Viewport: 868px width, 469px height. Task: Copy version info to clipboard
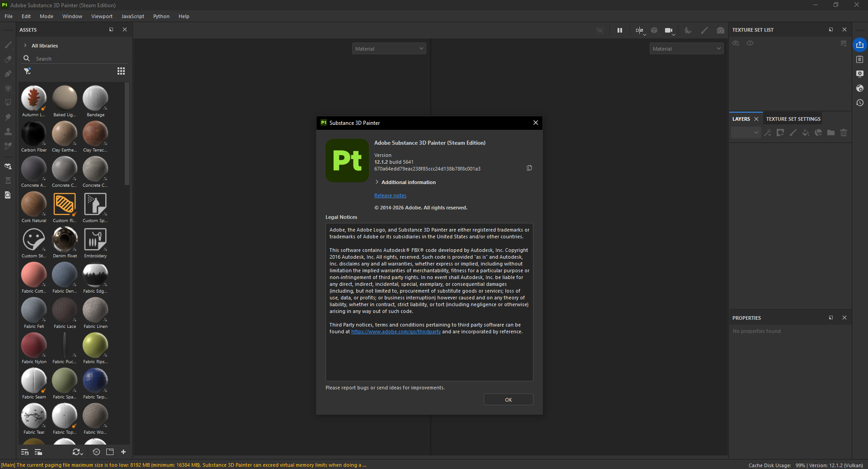coord(529,168)
